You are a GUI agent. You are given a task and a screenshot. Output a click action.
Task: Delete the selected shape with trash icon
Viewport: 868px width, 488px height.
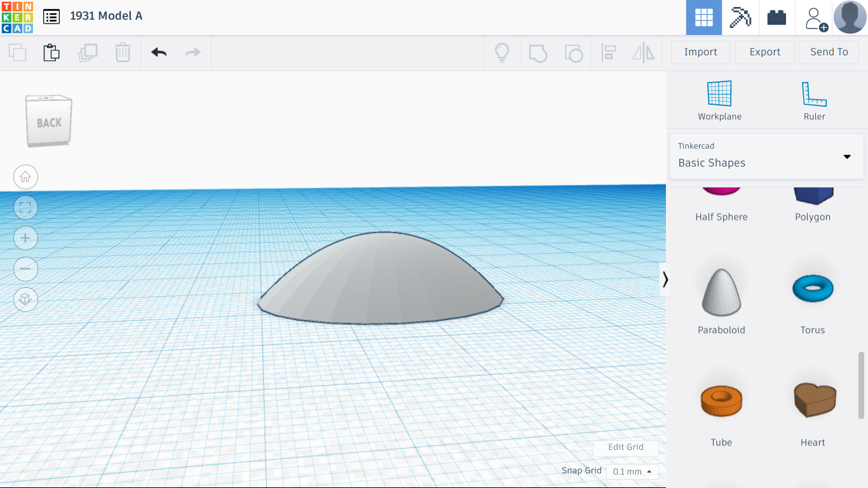click(122, 53)
